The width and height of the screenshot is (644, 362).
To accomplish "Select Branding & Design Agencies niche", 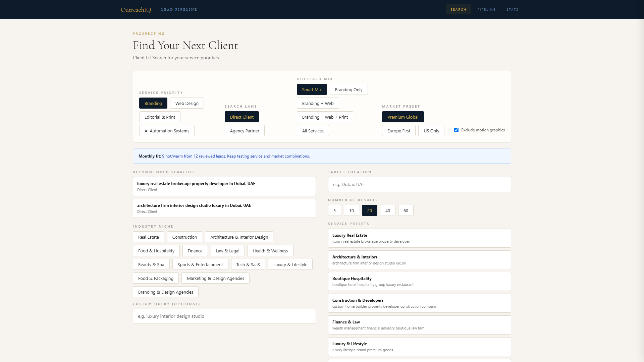I will tap(165, 292).
